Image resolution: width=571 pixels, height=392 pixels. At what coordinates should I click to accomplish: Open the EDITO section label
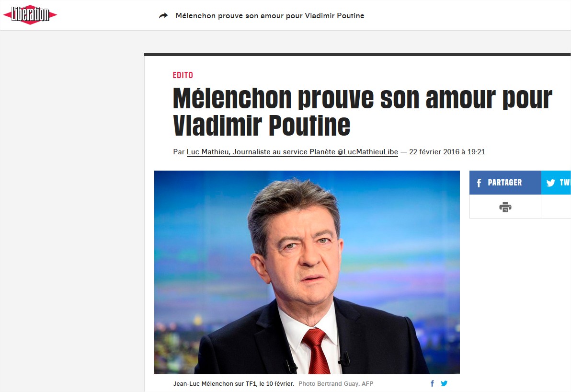(183, 75)
